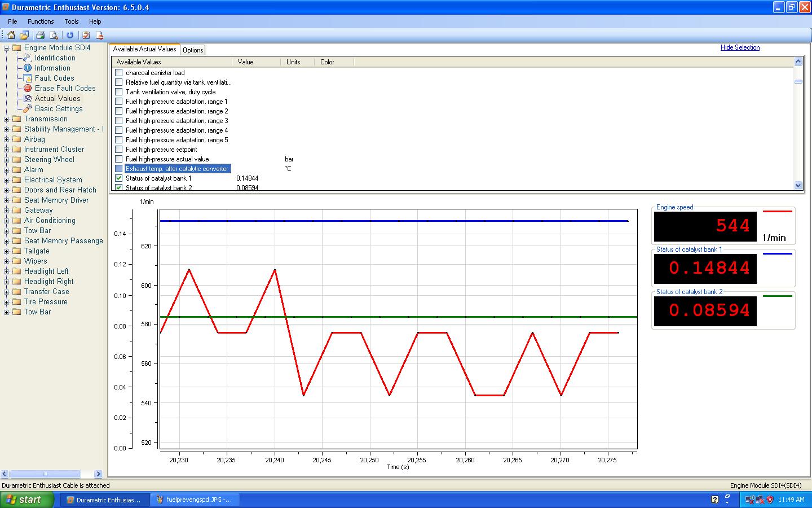Collapse the Engine Module SDI4 tree node
Image resolution: width=812 pixels, height=508 pixels.
7,48
